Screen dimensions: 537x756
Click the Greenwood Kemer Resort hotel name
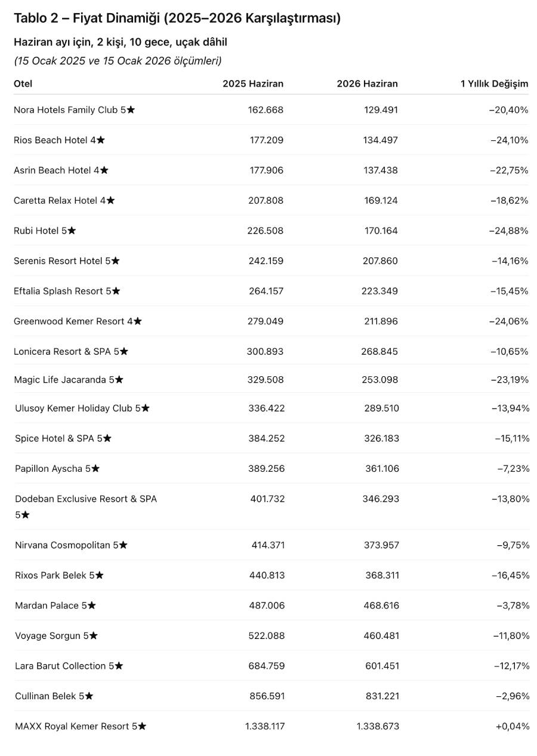[78, 321]
